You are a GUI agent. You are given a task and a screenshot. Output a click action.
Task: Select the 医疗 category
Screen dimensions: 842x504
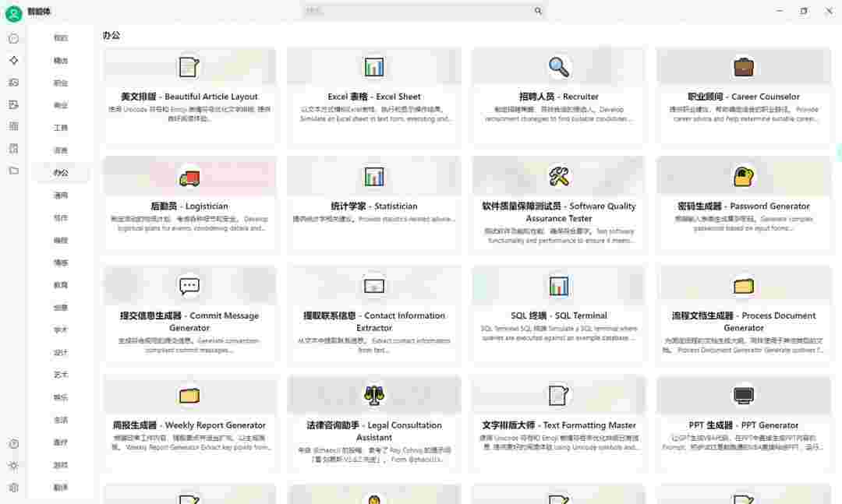pos(61,442)
